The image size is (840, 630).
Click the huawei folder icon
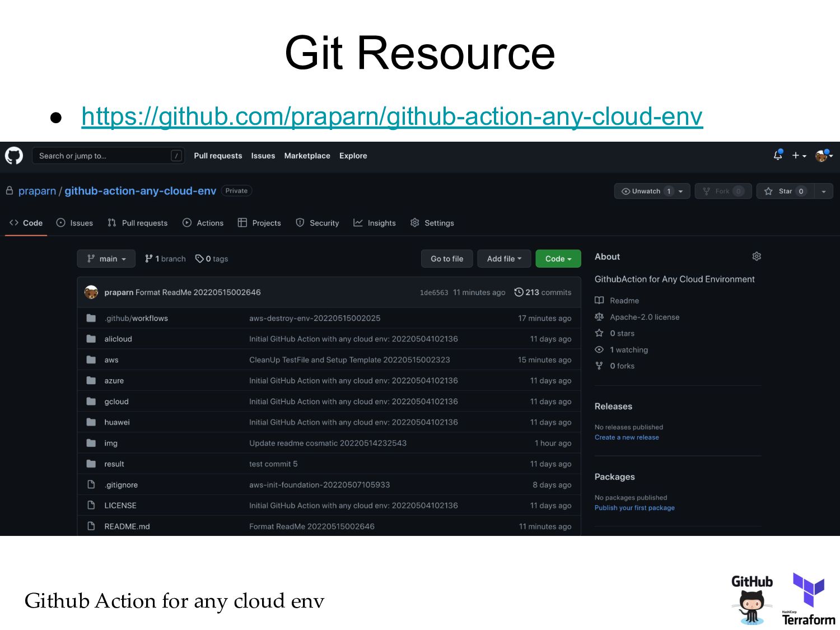91,422
